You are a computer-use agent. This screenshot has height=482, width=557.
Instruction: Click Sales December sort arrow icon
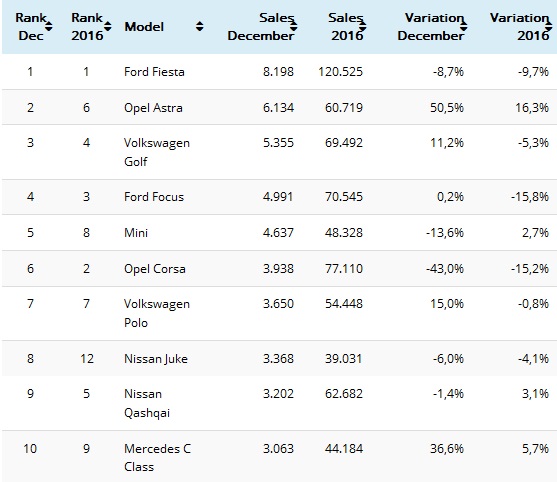tap(294, 26)
